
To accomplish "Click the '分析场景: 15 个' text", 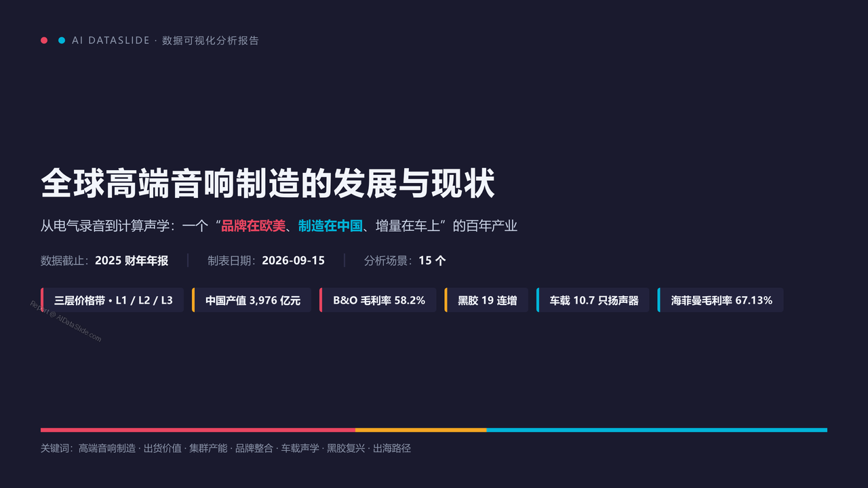I will click(405, 260).
